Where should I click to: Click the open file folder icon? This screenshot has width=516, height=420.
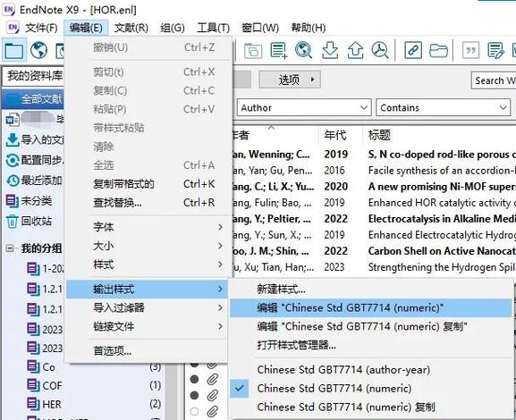pos(439,50)
